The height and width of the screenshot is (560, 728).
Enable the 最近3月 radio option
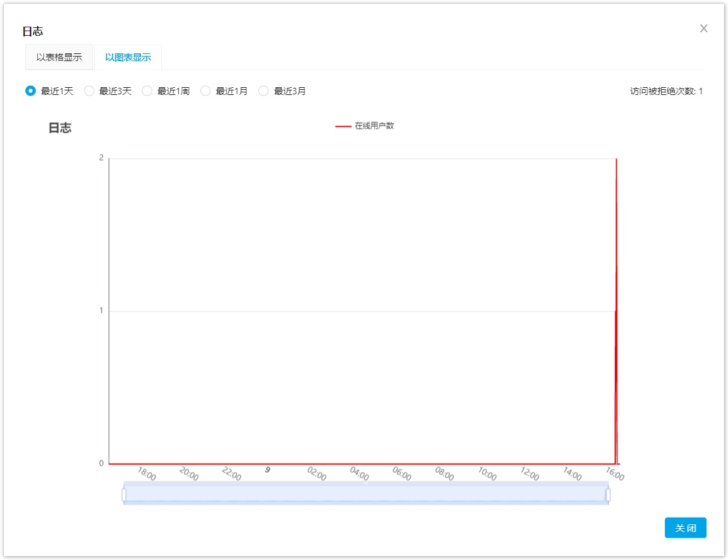tap(263, 91)
